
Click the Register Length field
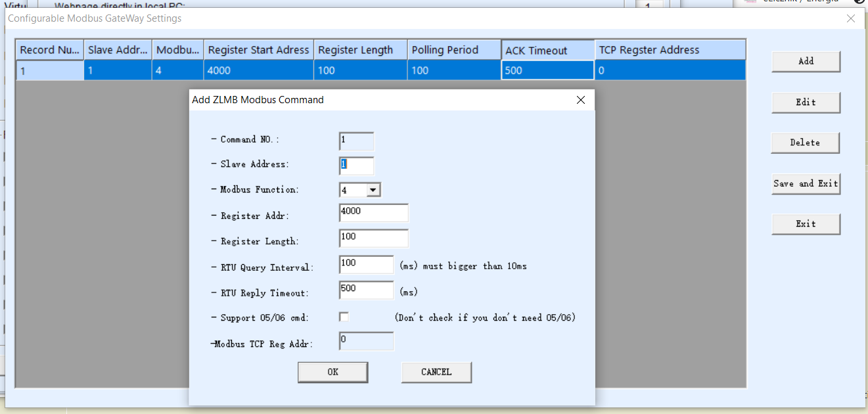coord(373,238)
